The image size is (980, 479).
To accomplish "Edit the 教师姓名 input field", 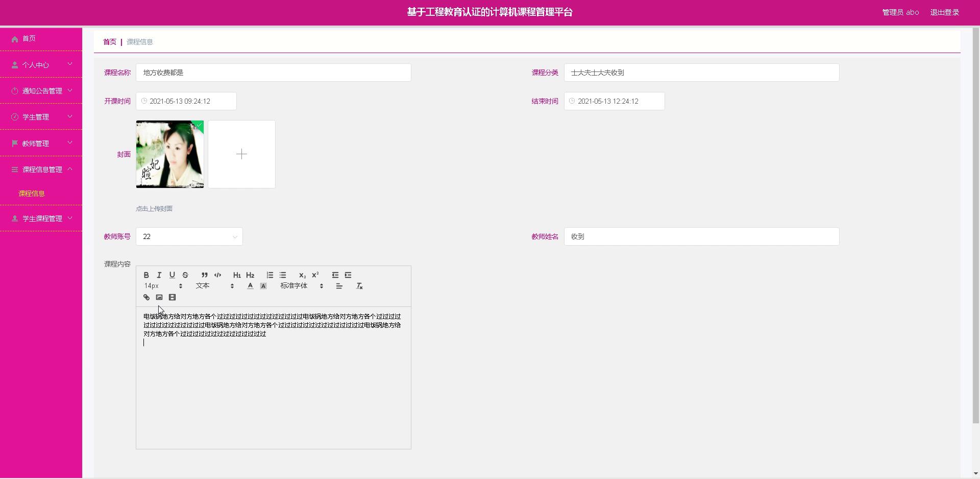I will [x=701, y=236].
